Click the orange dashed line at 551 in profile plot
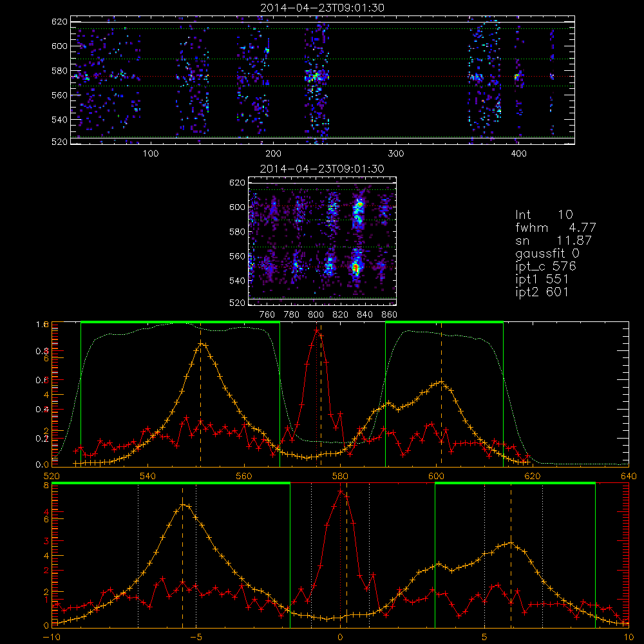The width and height of the screenshot is (644, 644). tap(200, 394)
